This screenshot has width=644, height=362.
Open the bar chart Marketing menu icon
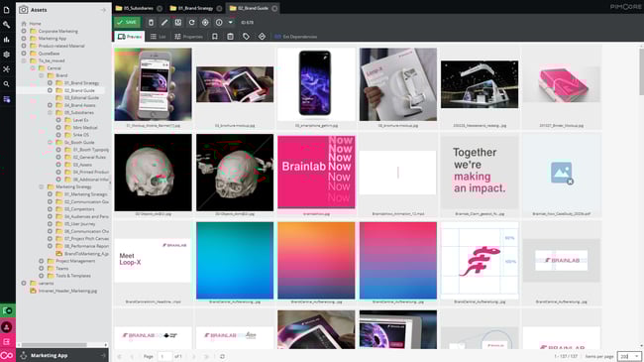(x=7, y=40)
